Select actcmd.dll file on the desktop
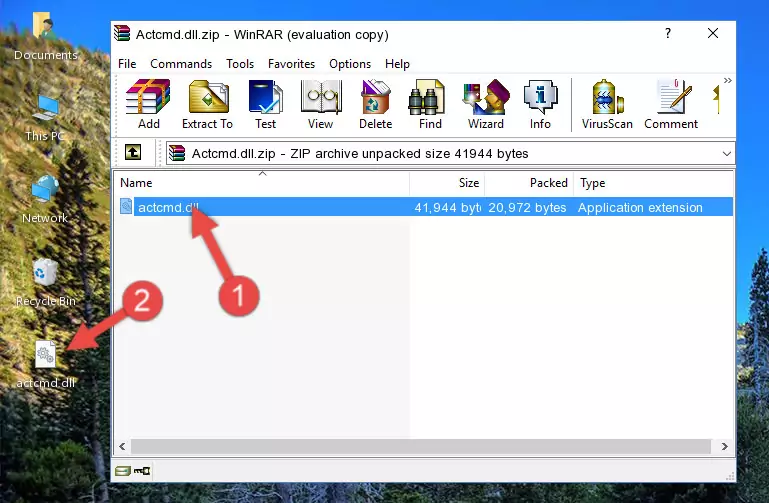The width and height of the screenshot is (769, 503). [46, 365]
